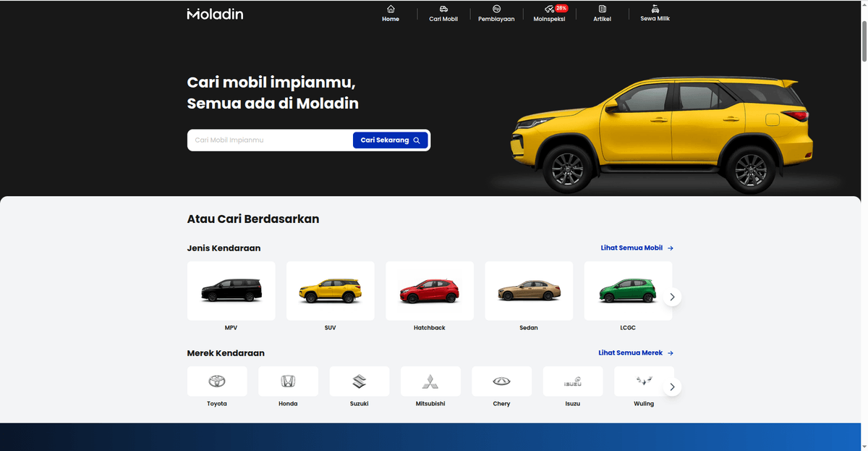
Task: Select the red Hatchback vehicle card
Action: point(430,291)
